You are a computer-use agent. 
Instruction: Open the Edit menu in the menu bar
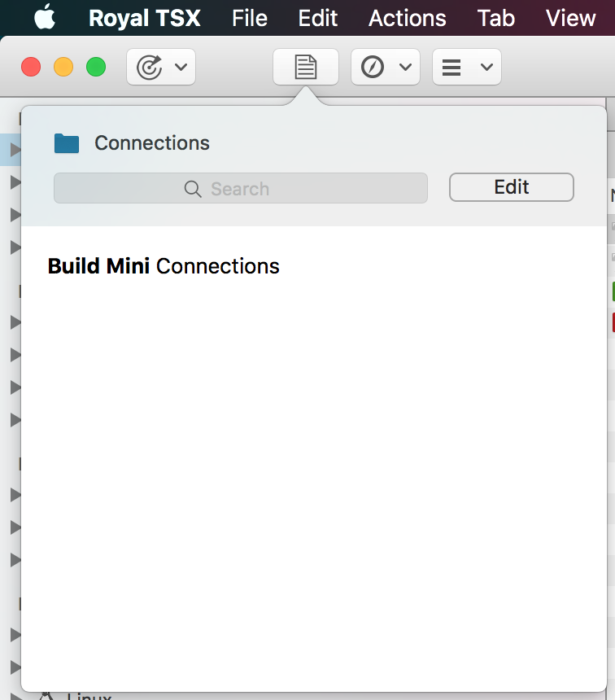[317, 18]
